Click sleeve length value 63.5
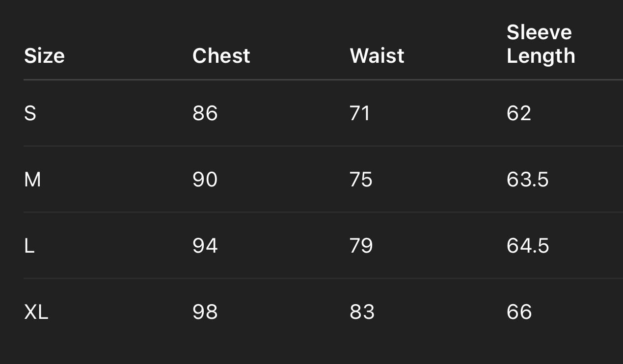Viewport: 623px width, 364px height. [x=527, y=180]
